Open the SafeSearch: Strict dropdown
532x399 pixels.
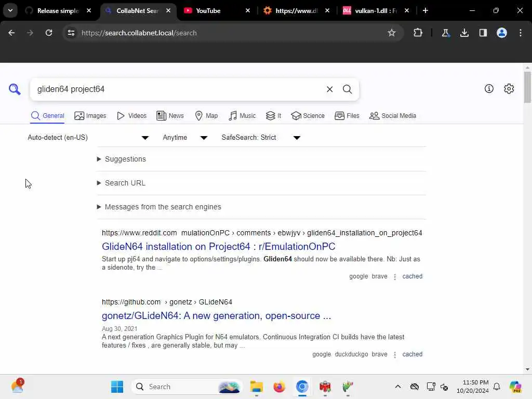tap(261, 137)
